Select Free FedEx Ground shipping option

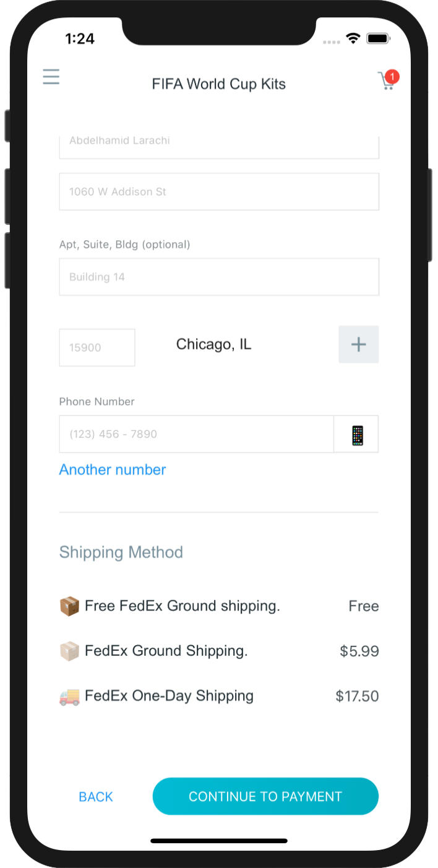point(219,606)
